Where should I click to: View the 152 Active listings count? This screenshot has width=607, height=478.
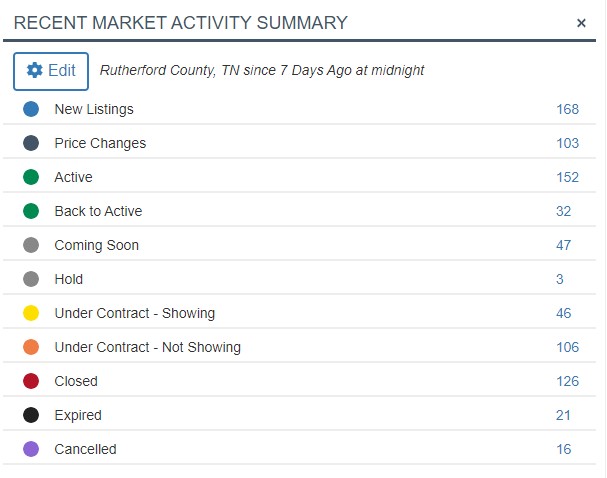click(568, 177)
